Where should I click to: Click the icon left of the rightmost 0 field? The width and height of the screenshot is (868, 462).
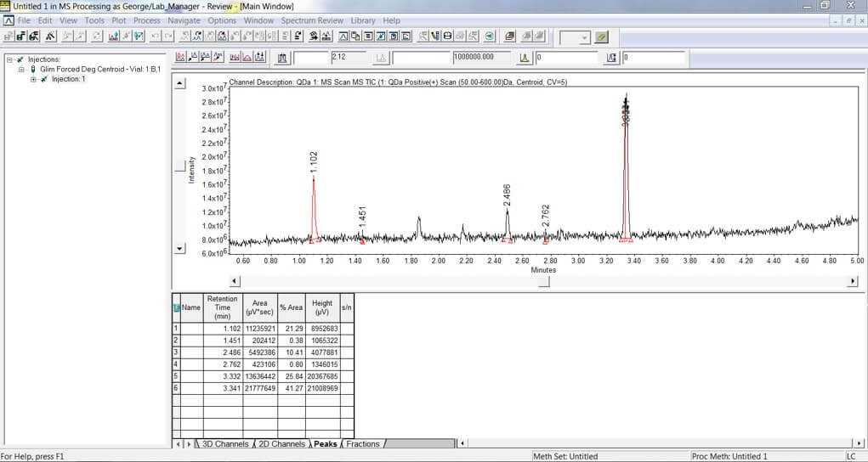click(611, 58)
